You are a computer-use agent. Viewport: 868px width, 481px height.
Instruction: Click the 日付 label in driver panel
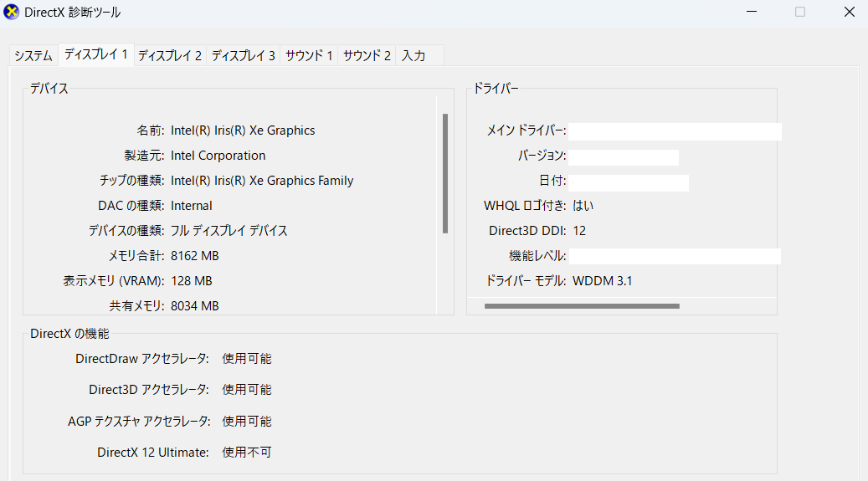point(552,181)
